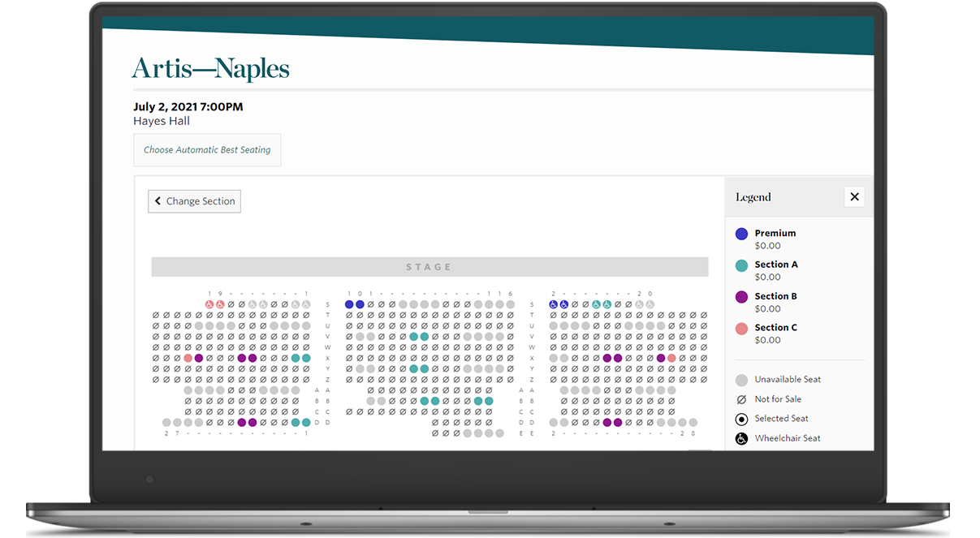Click the blue Premium color dot in legend

coord(741,234)
